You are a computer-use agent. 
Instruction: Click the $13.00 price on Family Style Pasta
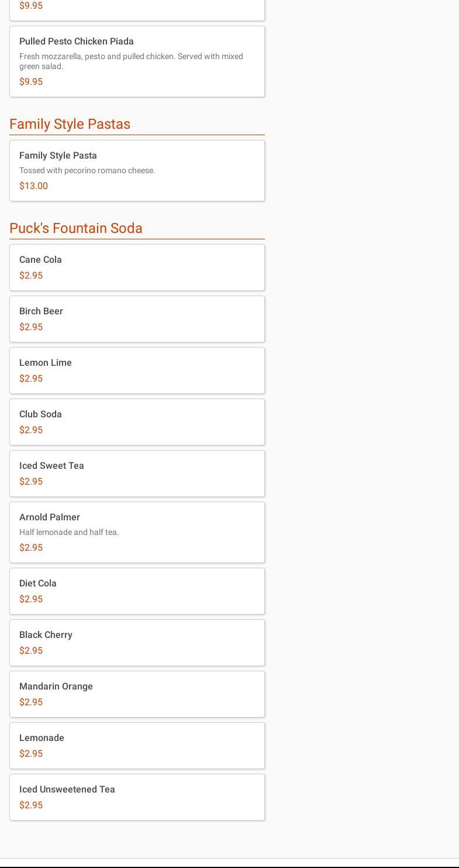tap(34, 186)
